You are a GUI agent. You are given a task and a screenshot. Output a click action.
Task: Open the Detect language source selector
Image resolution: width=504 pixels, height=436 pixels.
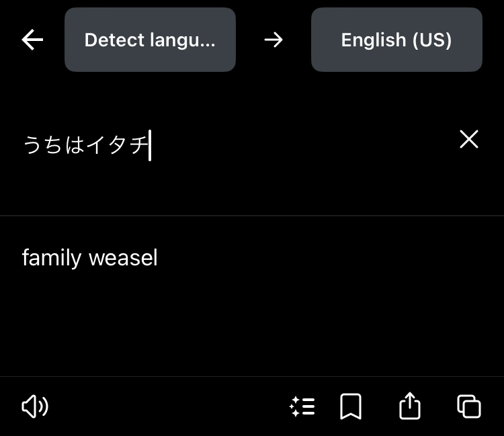tap(150, 40)
